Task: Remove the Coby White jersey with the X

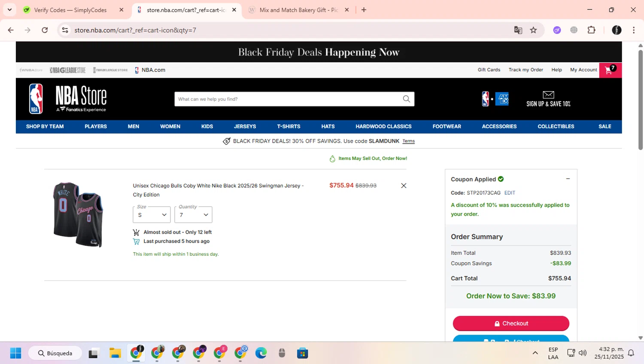Action: point(404,186)
